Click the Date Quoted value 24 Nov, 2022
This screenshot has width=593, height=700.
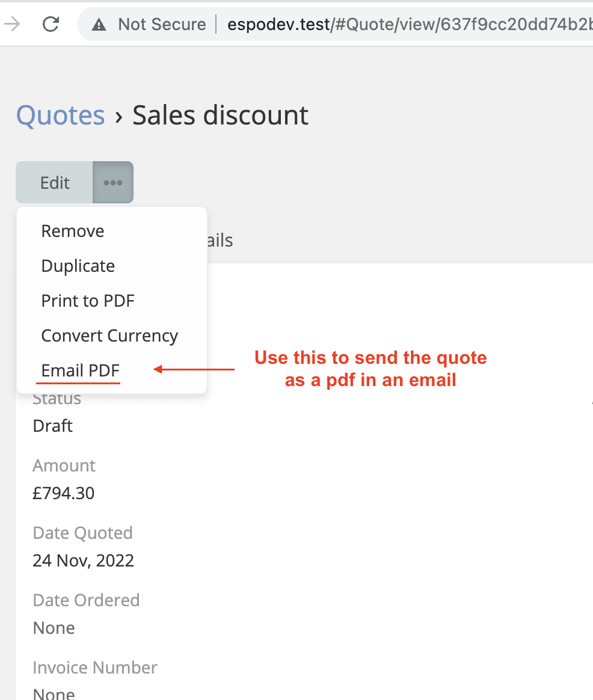click(x=84, y=560)
